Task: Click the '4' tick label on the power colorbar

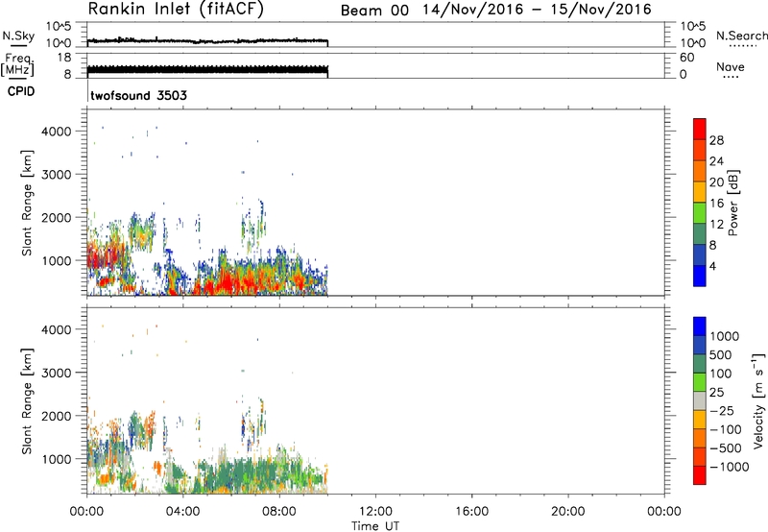Action: click(712, 266)
